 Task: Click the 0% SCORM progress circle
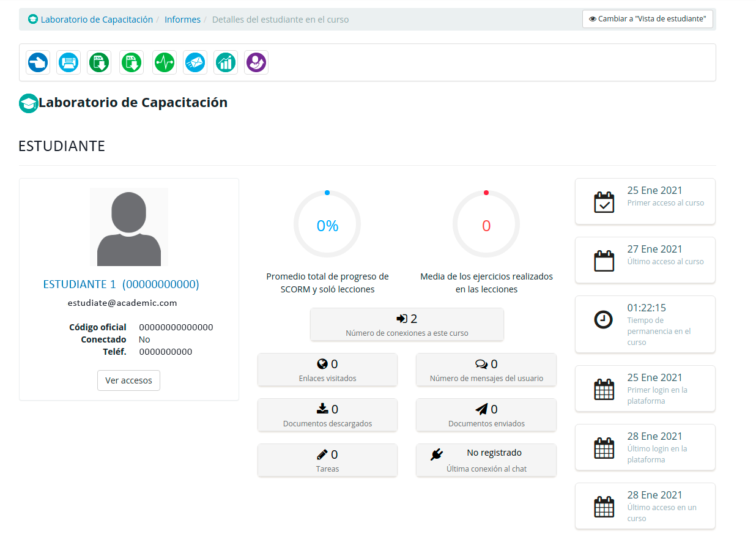(327, 226)
